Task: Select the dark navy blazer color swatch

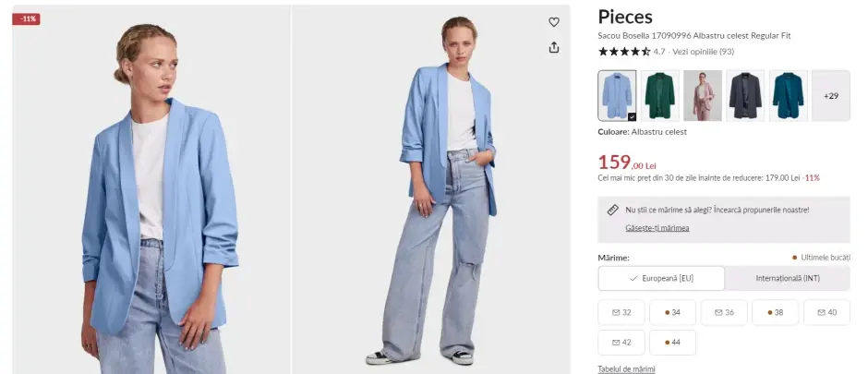Action: click(x=745, y=96)
